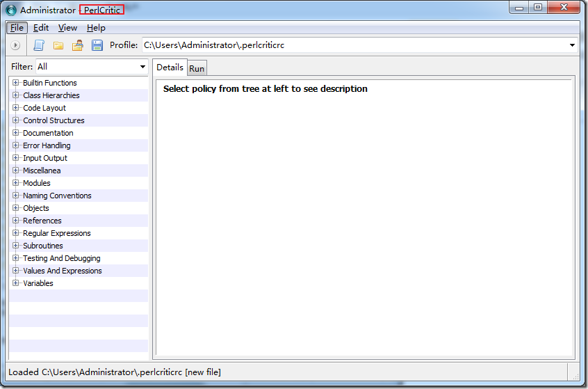Image resolution: width=588 pixels, height=389 pixels.
Task: Select the Variables tree item
Action: pos(38,283)
